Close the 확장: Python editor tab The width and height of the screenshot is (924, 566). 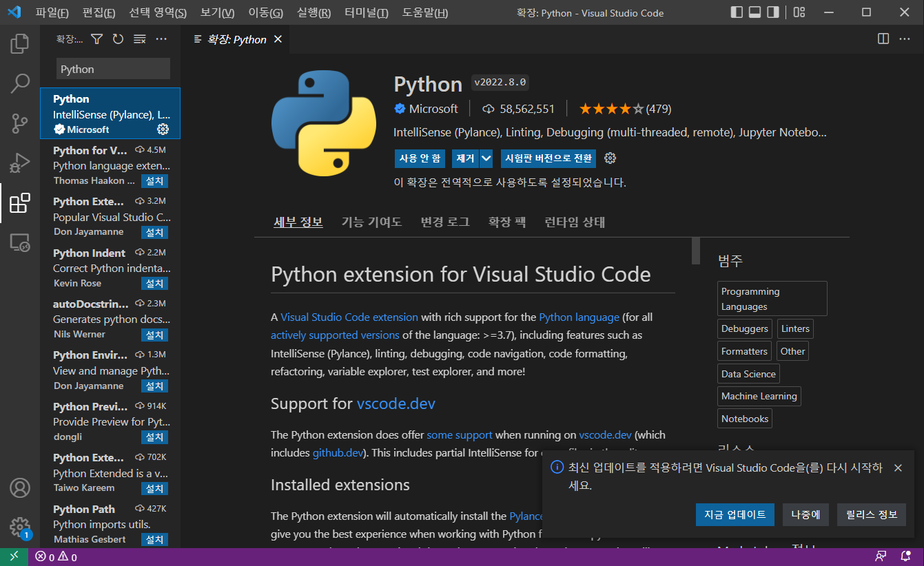(278, 39)
